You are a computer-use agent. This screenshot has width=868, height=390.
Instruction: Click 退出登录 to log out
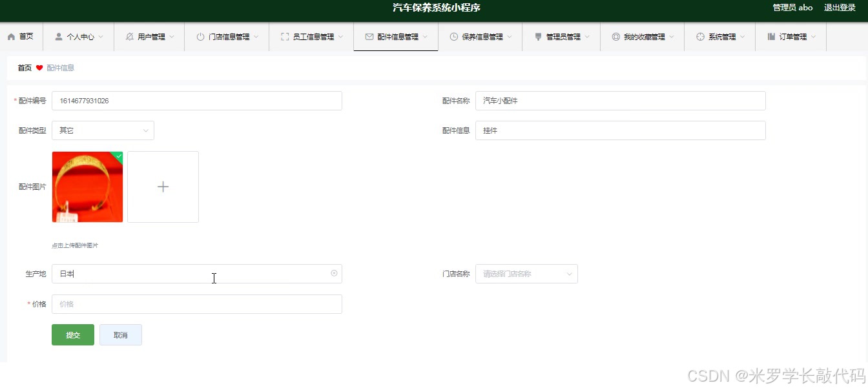tap(839, 8)
